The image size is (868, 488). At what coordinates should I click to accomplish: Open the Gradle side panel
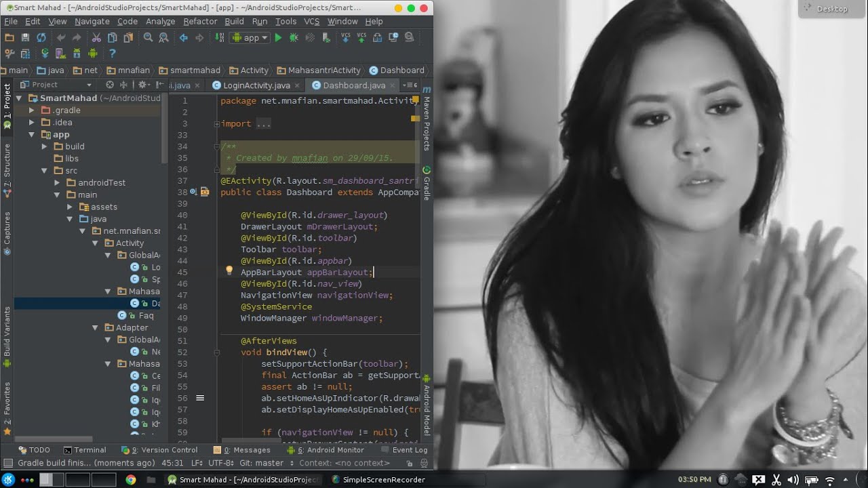(x=427, y=184)
